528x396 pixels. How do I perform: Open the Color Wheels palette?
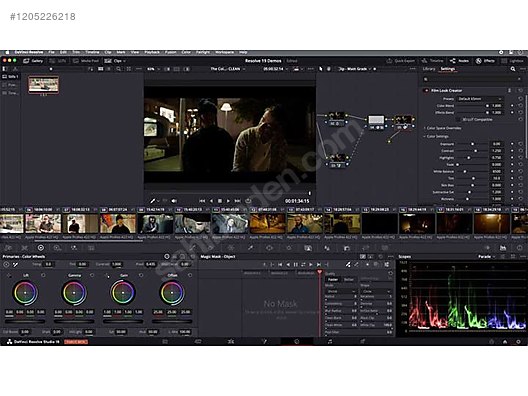tap(41, 248)
